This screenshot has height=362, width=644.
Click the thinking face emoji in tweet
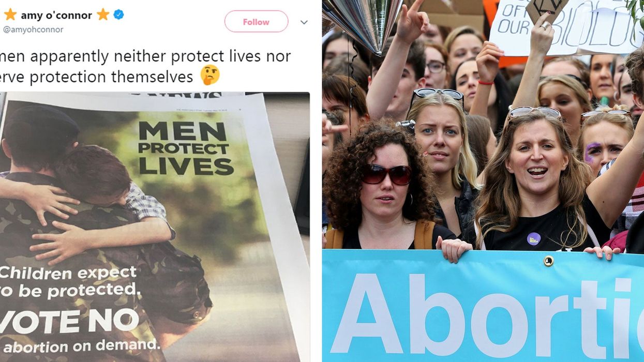click(210, 75)
